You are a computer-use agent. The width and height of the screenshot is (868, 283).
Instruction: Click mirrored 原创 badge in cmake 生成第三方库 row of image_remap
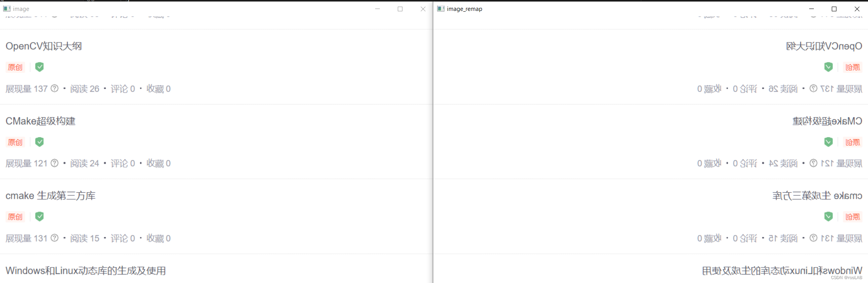tap(852, 217)
